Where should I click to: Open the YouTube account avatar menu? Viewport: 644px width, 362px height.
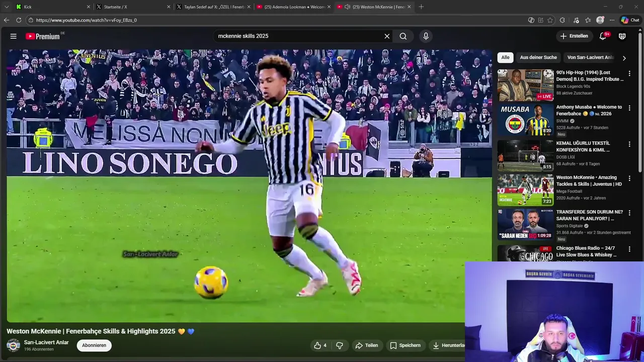622,36
